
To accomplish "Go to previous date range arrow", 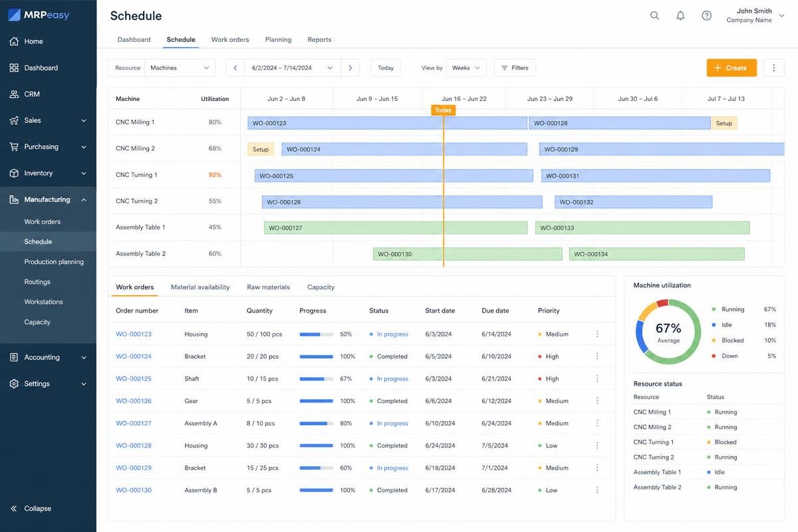I will tap(235, 68).
